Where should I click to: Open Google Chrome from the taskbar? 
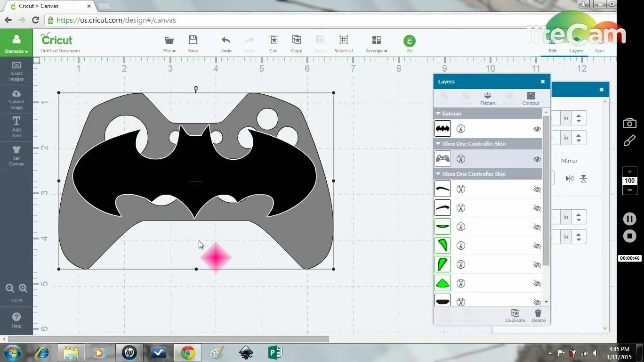(x=187, y=353)
